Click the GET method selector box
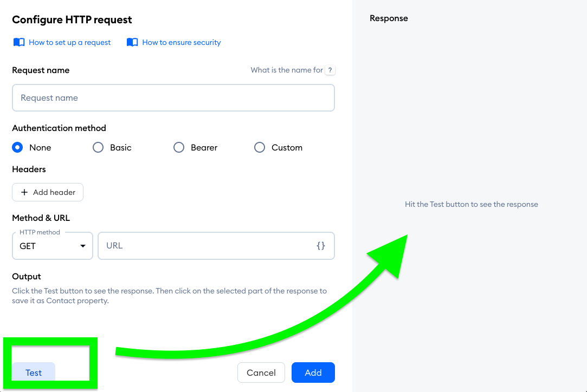The width and height of the screenshot is (587, 392). pos(53,246)
